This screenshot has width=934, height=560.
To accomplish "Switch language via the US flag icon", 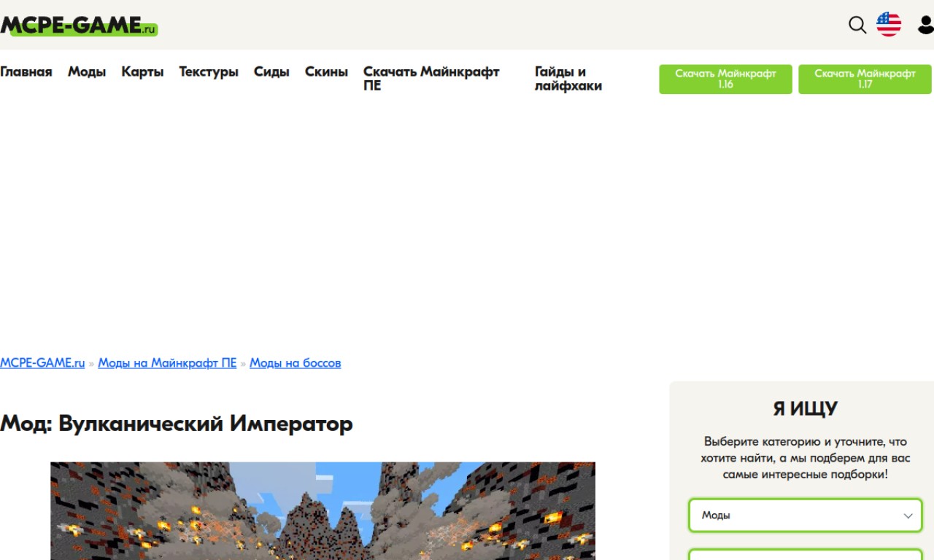I will pyautogui.click(x=889, y=24).
